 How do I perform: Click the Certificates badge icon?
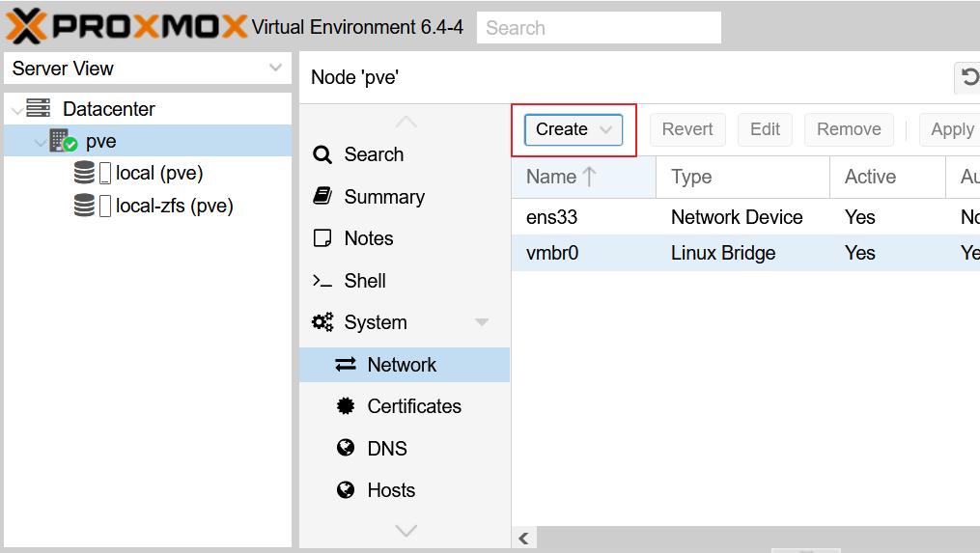346,406
